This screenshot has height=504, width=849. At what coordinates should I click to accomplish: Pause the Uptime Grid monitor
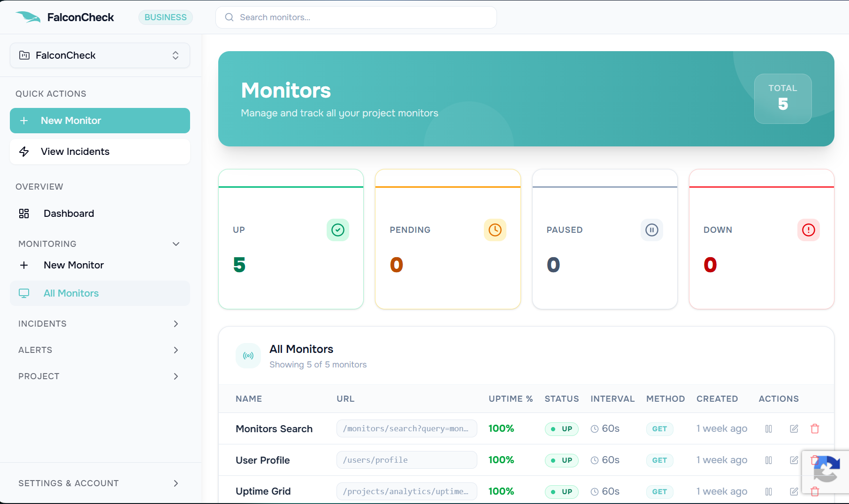coord(769,491)
